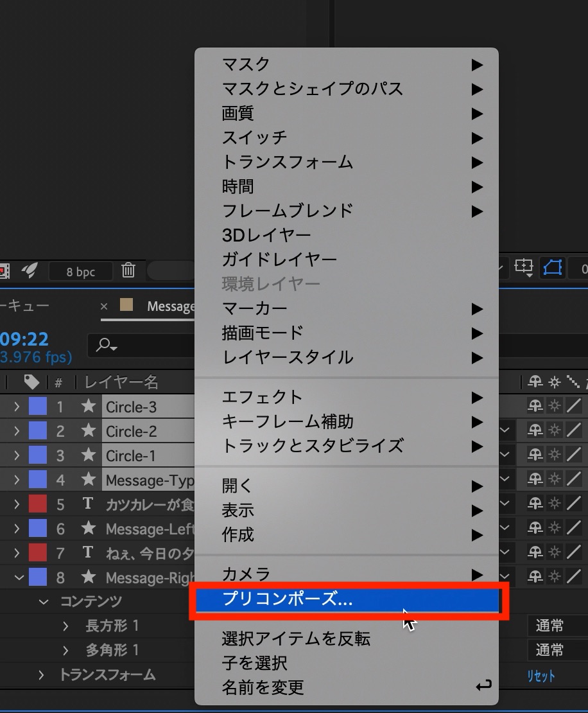The width and height of the screenshot is (588, 713).
Task: Open the エフェクト submenu
Action: tap(346, 398)
